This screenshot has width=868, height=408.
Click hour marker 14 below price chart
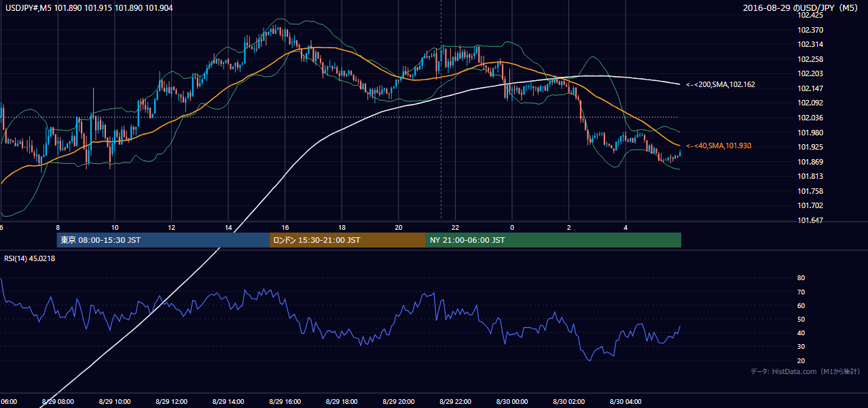pyautogui.click(x=228, y=228)
